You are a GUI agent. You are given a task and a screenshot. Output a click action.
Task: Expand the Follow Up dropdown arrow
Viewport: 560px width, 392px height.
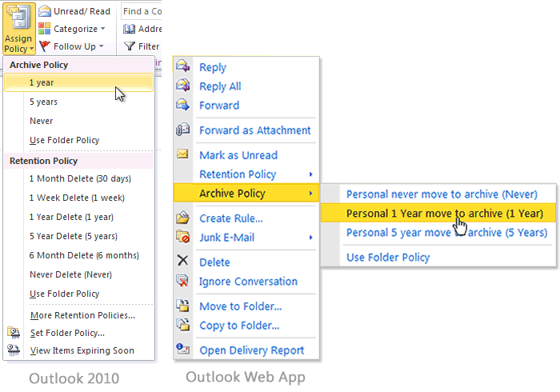coord(101,46)
